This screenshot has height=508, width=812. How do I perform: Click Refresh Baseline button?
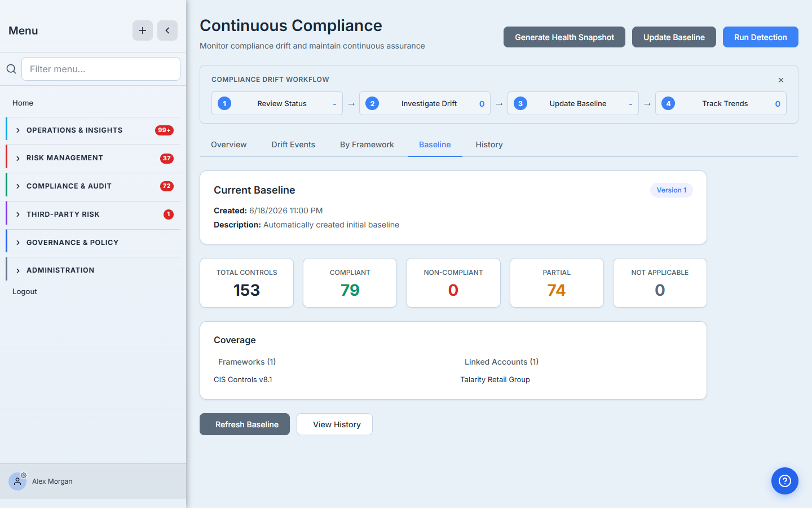[245, 424]
